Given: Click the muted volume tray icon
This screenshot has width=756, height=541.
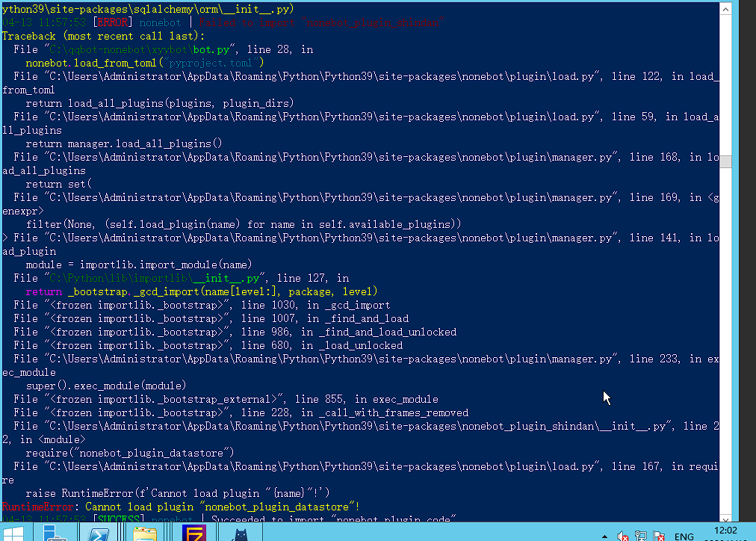Looking at the screenshot, I should [622, 537].
